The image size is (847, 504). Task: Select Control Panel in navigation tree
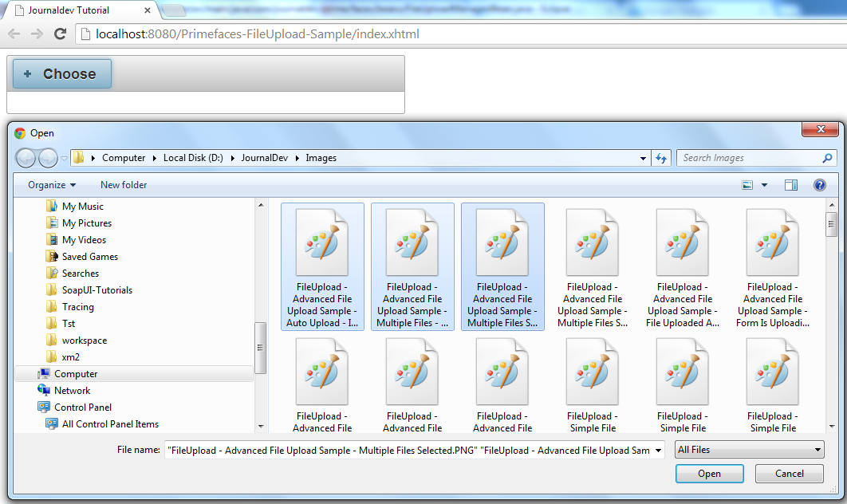point(82,408)
